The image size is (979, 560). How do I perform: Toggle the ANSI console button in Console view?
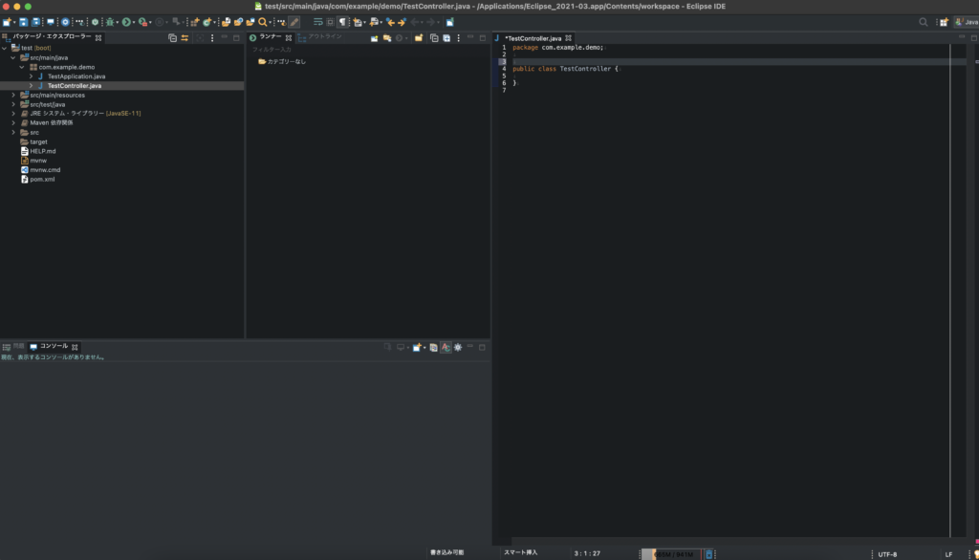[x=446, y=348]
